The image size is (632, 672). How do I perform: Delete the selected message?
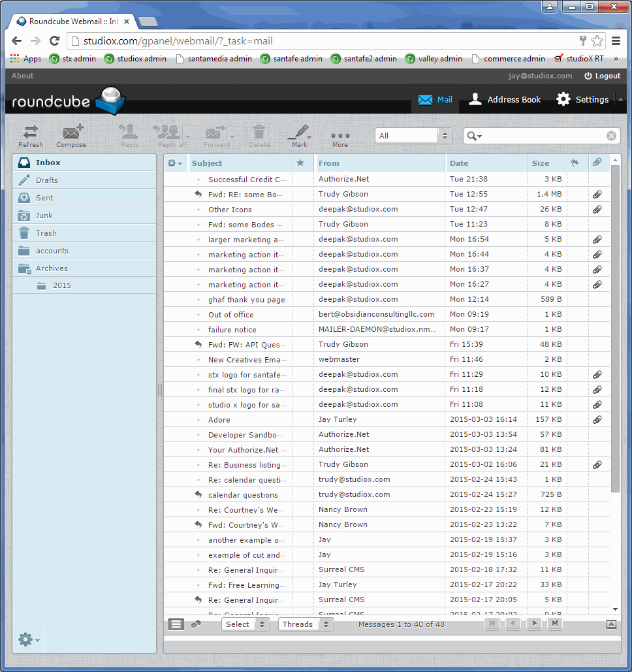pos(259,136)
